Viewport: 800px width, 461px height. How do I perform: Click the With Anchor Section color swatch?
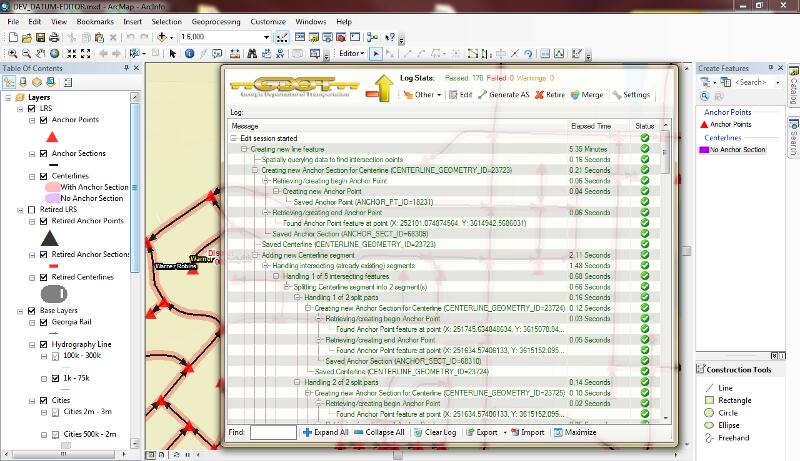click(x=53, y=187)
